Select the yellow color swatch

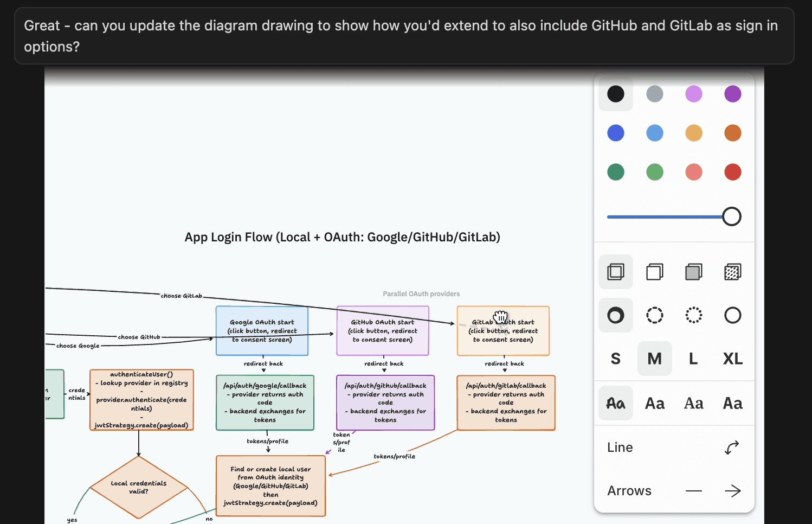(x=694, y=133)
